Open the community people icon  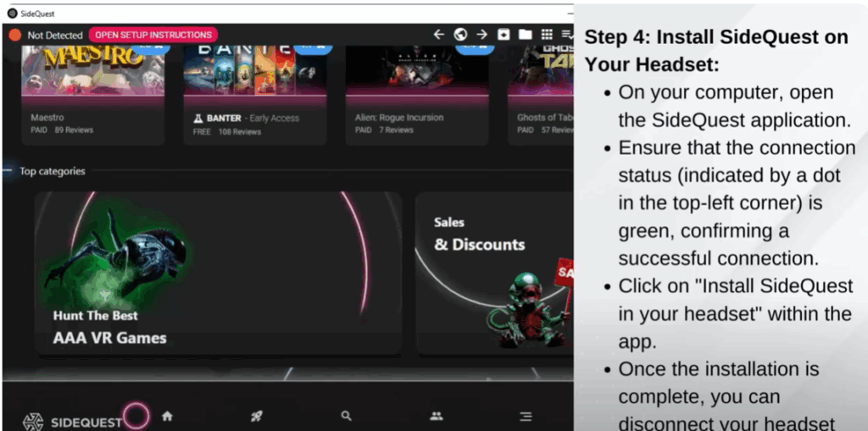tap(437, 416)
